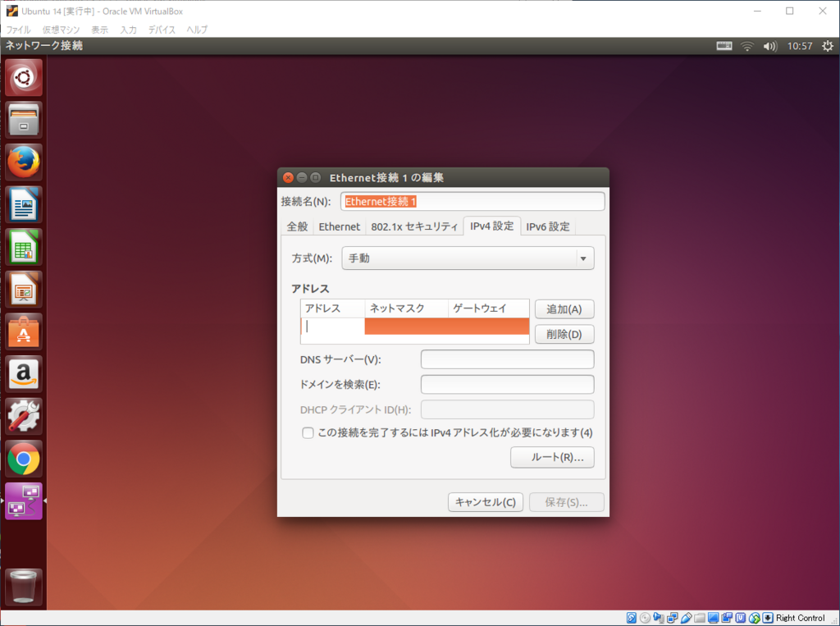Focus the DNS サーバー(V) field
The width and height of the screenshot is (840, 626).
[507, 359]
